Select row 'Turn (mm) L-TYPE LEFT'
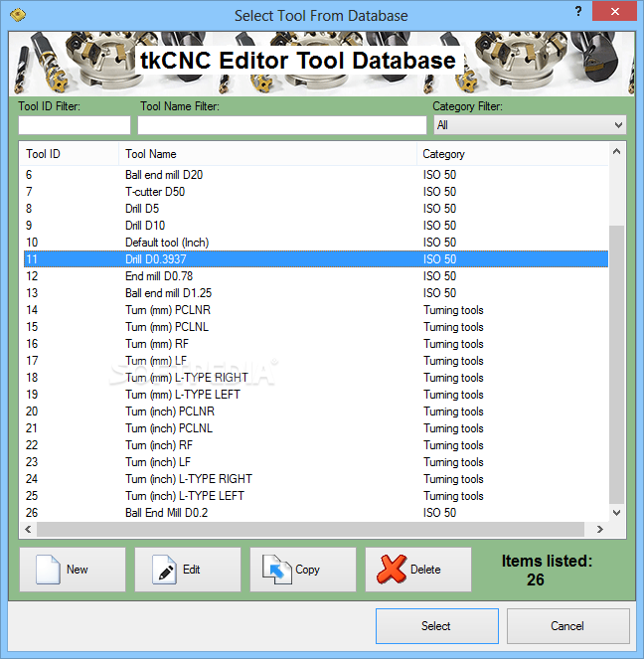The image size is (644, 659). pos(316,395)
